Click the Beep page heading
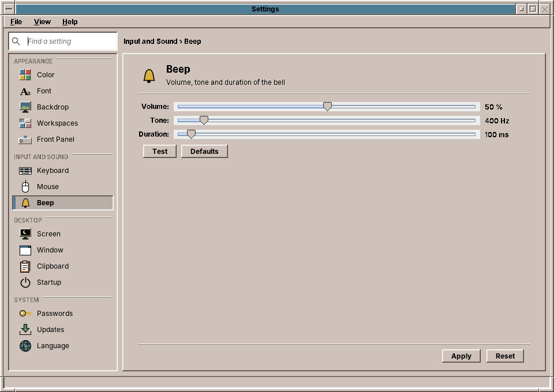This screenshot has height=392, width=554. [x=178, y=69]
